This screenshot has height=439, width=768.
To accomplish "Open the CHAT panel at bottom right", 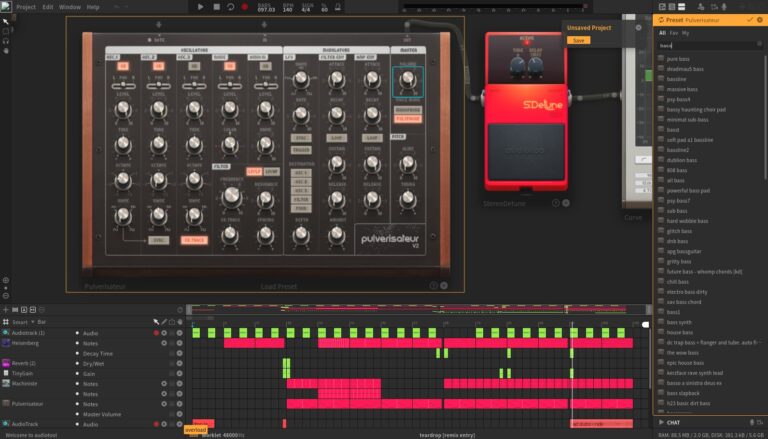I will pyautogui.click(x=673, y=422).
